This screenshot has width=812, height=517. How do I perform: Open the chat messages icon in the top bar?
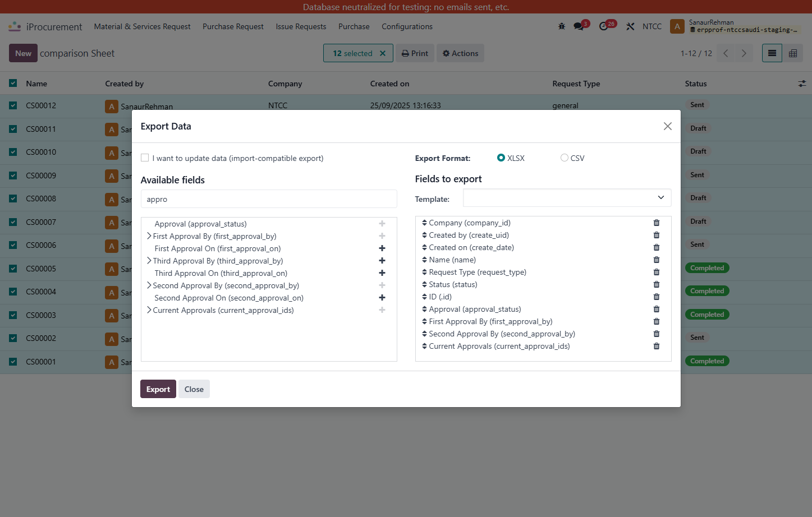coord(579,26)
